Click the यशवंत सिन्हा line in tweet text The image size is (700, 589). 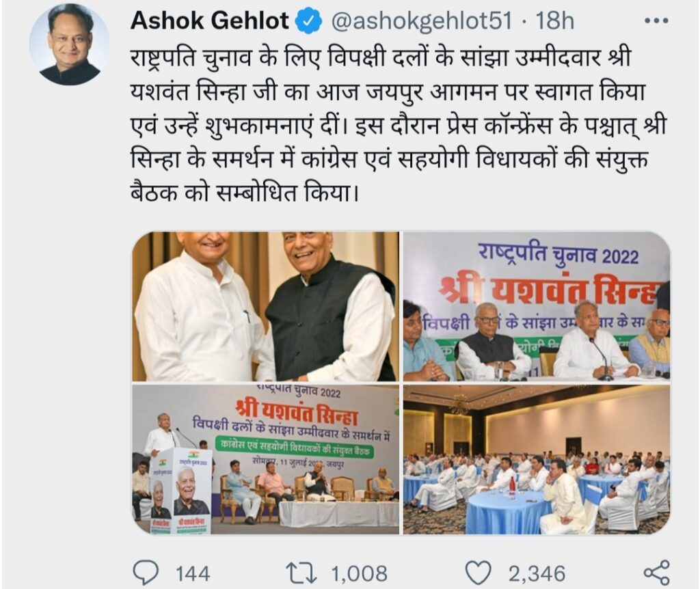click(388, 92)
